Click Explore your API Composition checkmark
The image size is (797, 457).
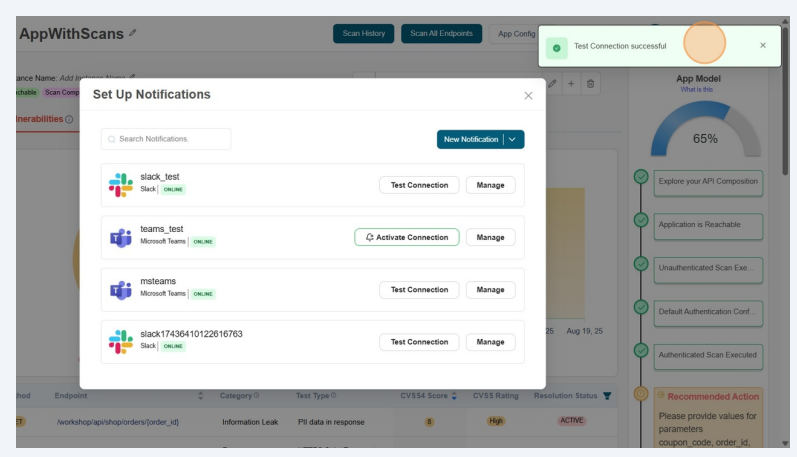(641, 177)
